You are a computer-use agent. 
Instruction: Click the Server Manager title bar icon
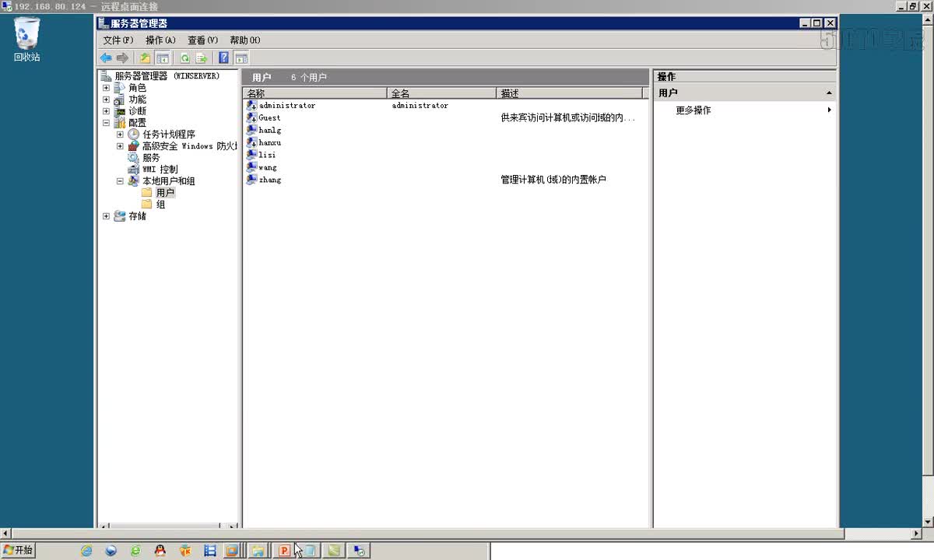(x=104, y=23)
